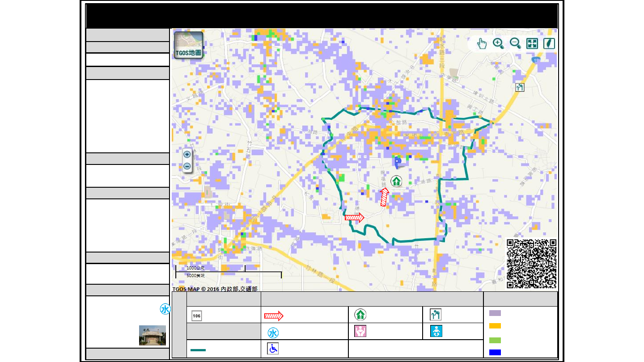Click the wheelchair accessibility legend icon
Image resolution: width=644 pixels, height=362 pixels.
[x=273, y=349]
